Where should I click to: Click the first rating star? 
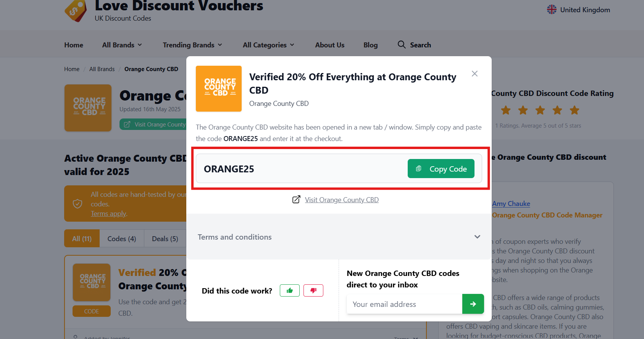[x=506, y=110]
